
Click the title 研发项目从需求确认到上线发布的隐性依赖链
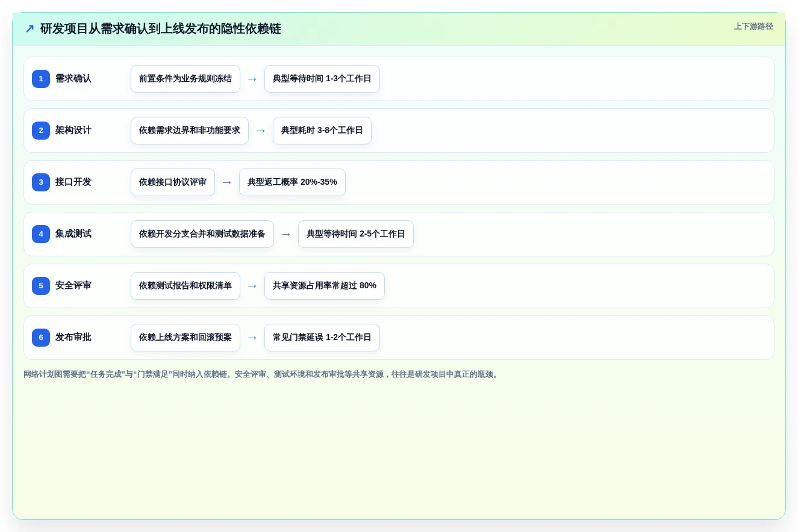point(160,29)
